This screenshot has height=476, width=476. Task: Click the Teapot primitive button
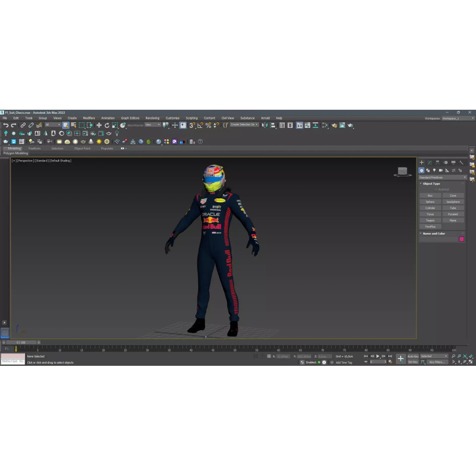click(x=430, y=220)
